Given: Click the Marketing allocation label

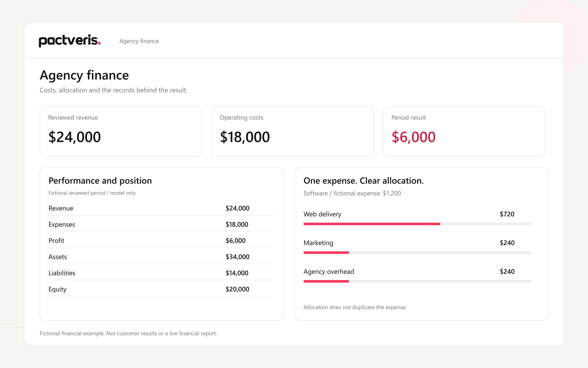Looking at the screenshot, I should pos(318,243).
